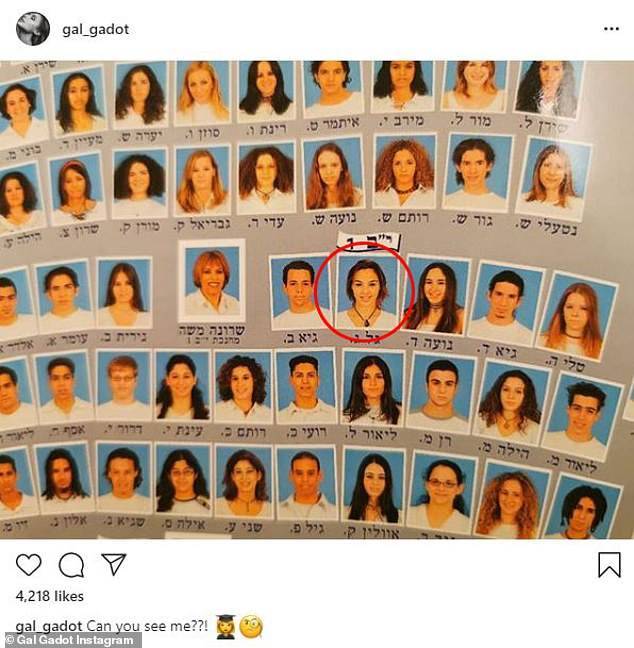Click the portrait of woman wearing glasses in bottom row
Viewport: 634px width, 648px height.
click(x=442, y=493)
